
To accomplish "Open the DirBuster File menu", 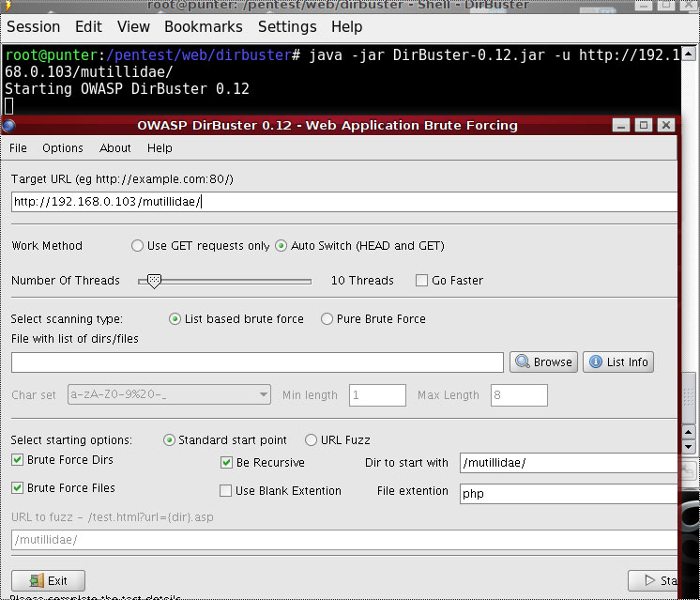I will 18,147.
